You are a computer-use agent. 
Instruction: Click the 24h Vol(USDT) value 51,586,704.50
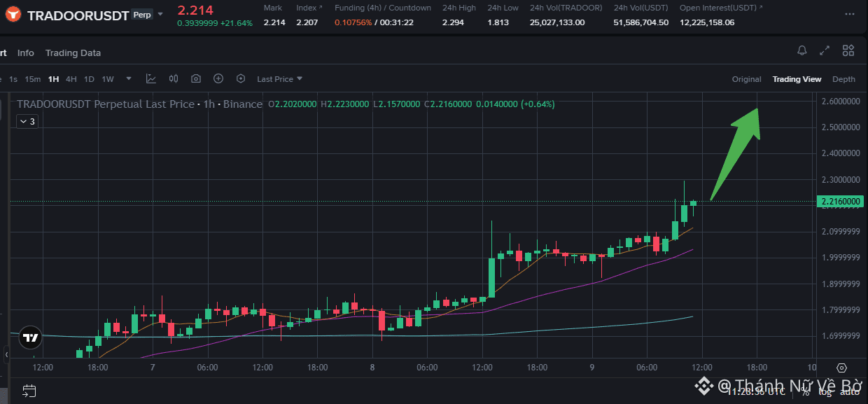pyautogui.click(x=641, y=22)
